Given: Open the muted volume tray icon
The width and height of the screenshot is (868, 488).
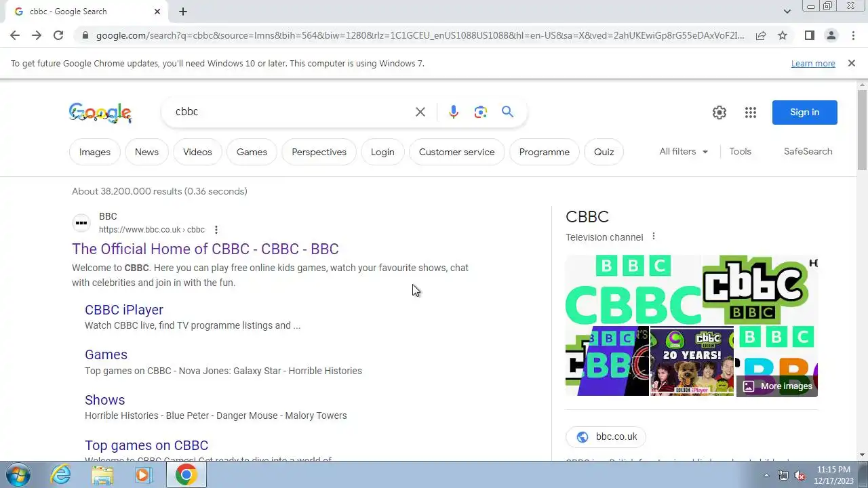Looking at the screenshot, I should pos(800,475).
